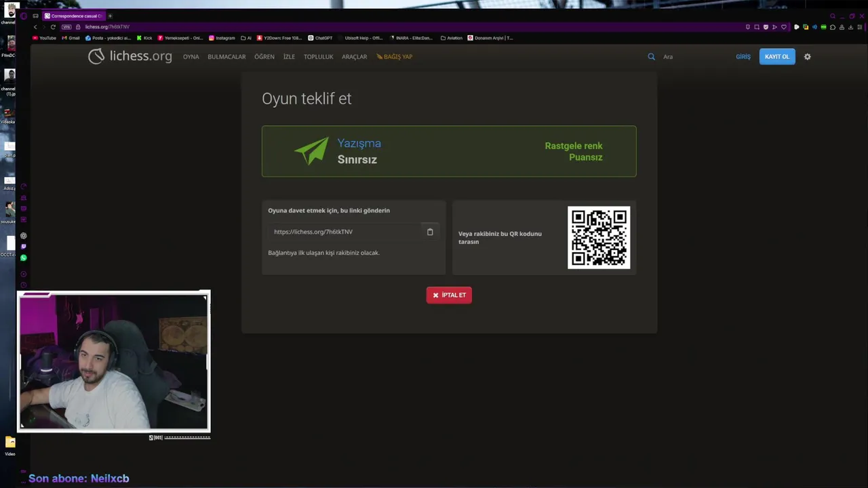Click the KAYIT OL button
Screen dimensions: 868x488
(x=777, y=57)
